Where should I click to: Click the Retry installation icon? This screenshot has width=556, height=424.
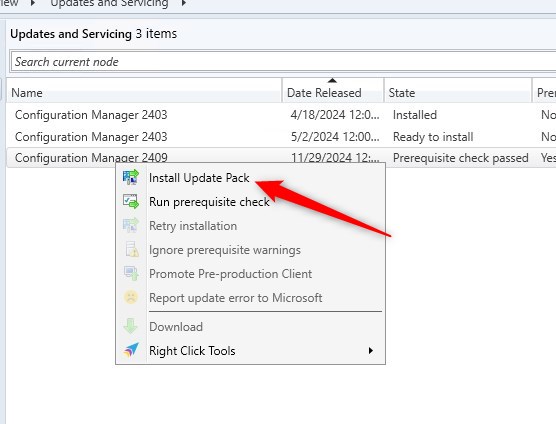tap(131, 225)
